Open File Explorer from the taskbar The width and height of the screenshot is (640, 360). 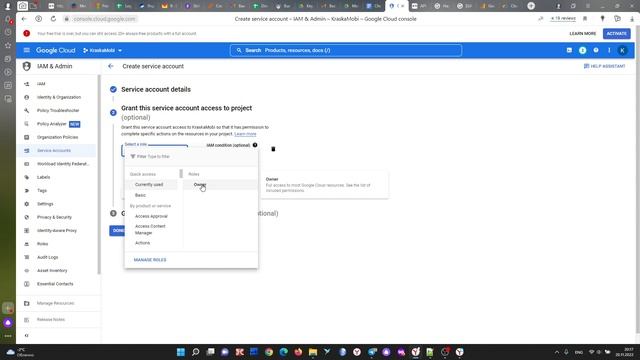click(313, 352)
